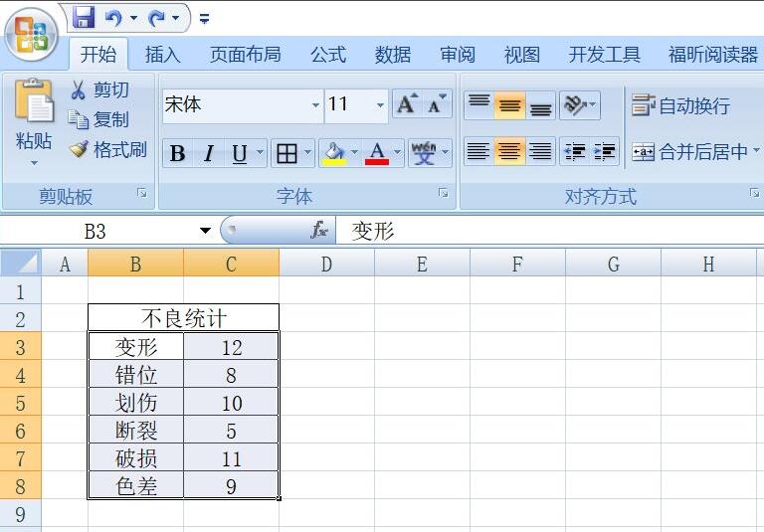Toggle bold formatting

tap(178, 153)
